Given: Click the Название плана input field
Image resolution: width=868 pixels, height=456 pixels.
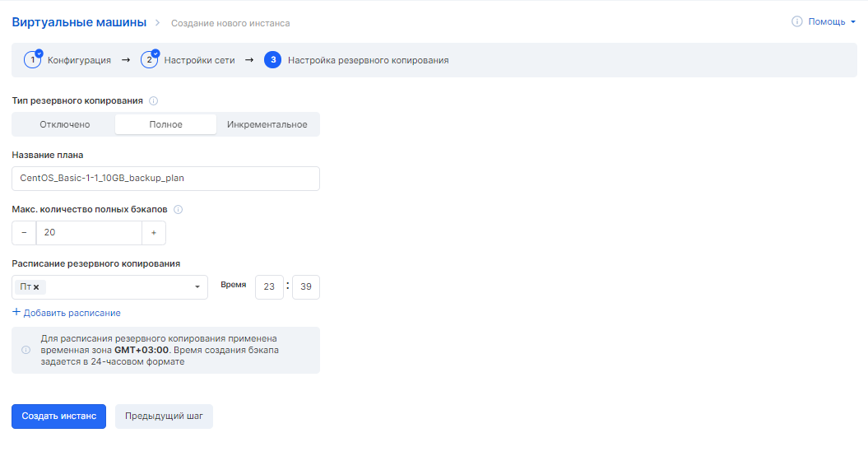Looking at the screenshot, I should tap(165, 179).
